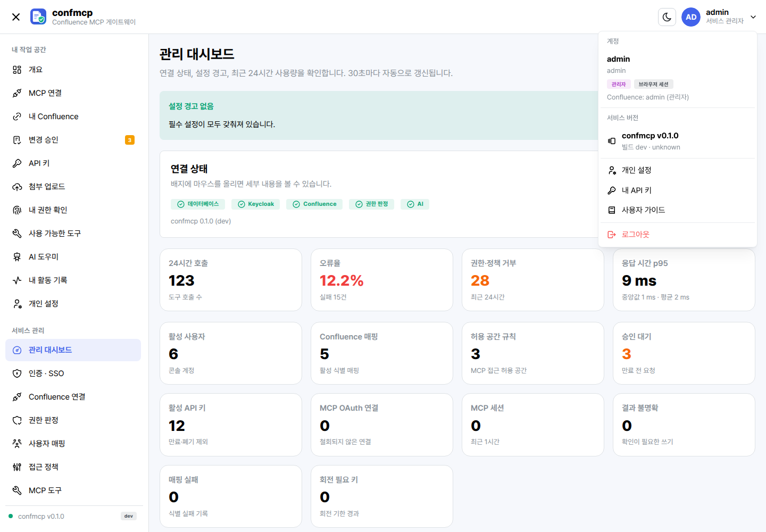The height and width of the screenshot is (532, 766).
Task: Click the 내 권한 확인 fingerprint icon
Action: [x=17, y=210]
